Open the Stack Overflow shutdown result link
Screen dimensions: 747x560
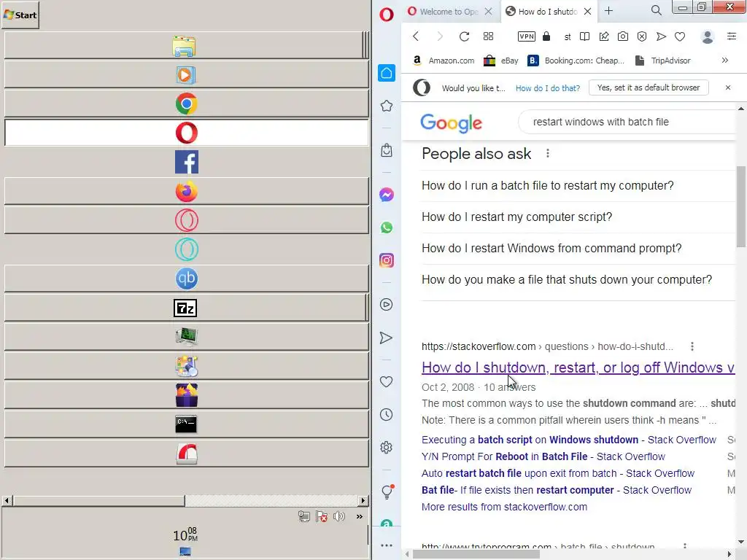[x=578, y=367]
